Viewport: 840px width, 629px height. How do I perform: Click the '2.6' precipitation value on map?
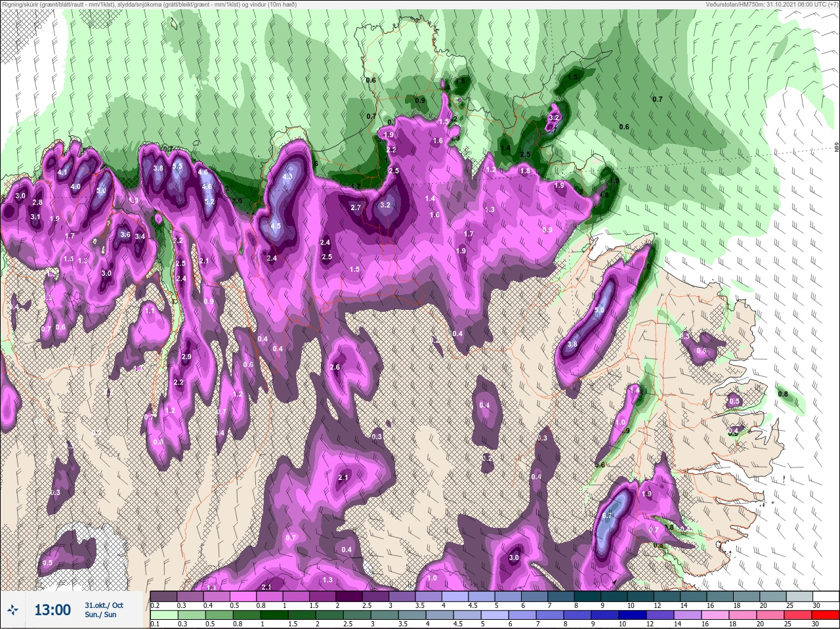click(x=335, y=367)
